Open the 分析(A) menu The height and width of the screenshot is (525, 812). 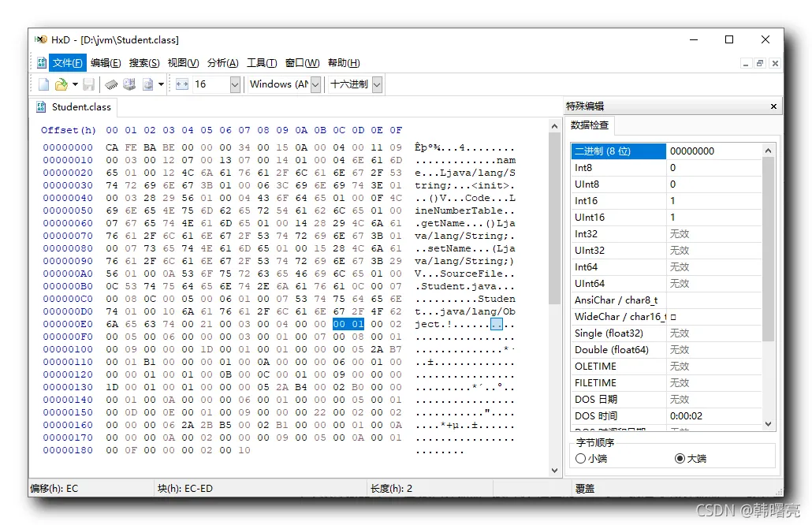tap(222, 63)
